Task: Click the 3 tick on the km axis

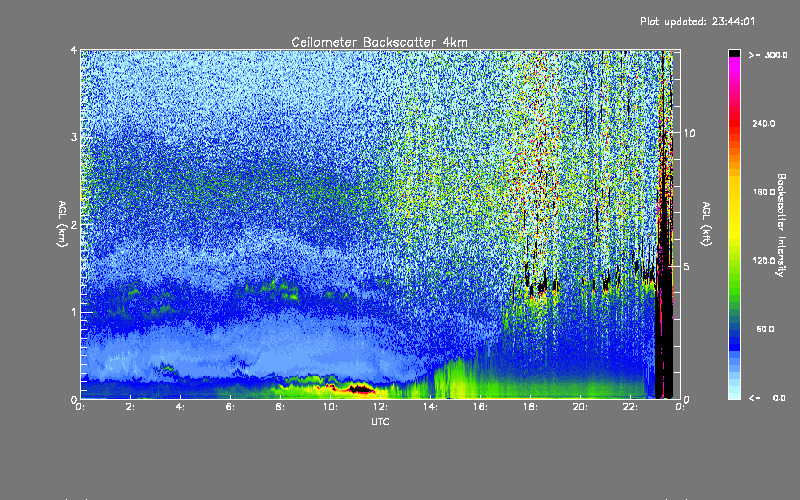Action: click(74, 137)
